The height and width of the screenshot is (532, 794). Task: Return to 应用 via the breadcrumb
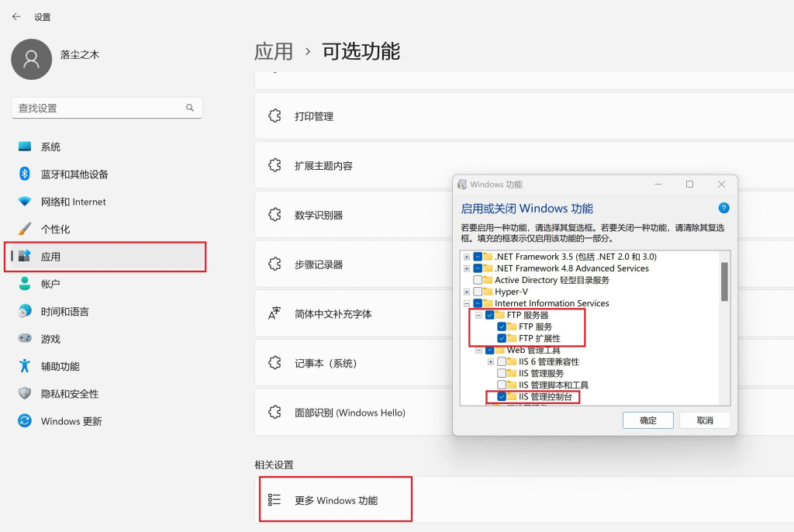pyautogui.click(x=274, y=51)
